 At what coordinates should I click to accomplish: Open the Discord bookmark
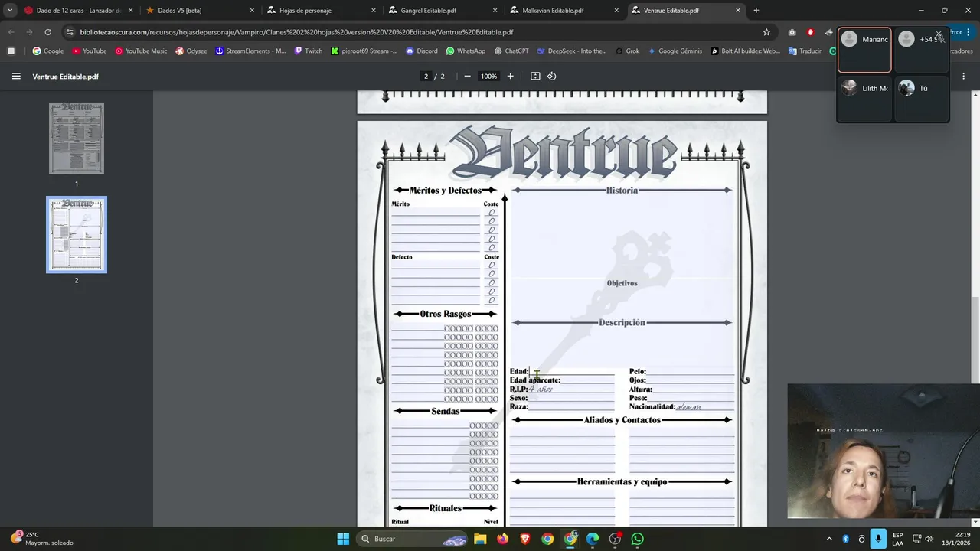pos(422,51)
